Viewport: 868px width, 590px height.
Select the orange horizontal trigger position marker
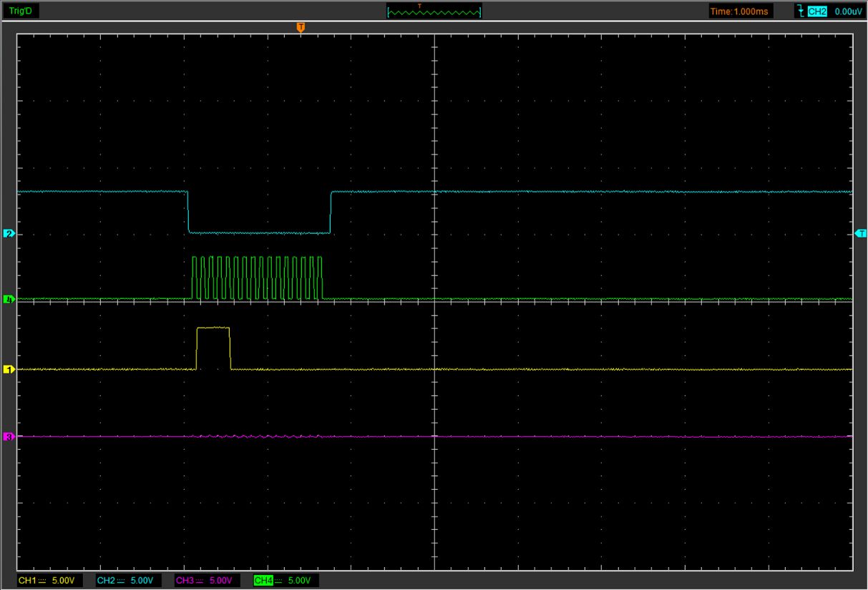301,27
